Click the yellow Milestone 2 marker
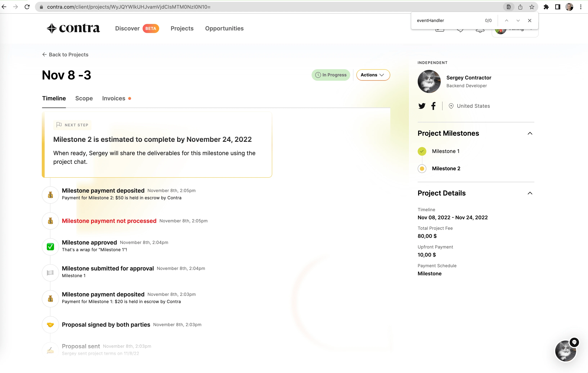Image resolution: width=588 pixels, height=373 pixels. (x=422, y=169)
